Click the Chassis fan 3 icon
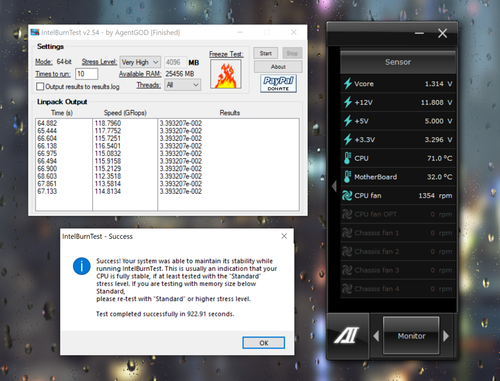This screenshot has height=381, width=500. [347, 270]
